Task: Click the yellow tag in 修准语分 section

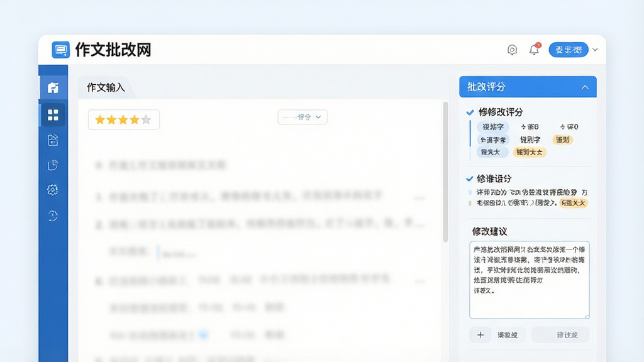Action: pos(574,203)
